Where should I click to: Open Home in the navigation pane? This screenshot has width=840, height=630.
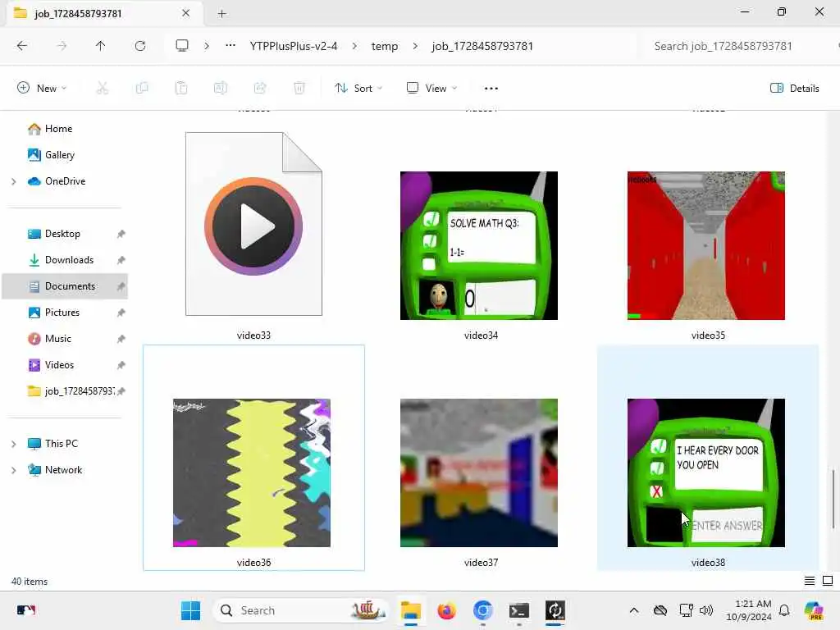tap(58, 129)
